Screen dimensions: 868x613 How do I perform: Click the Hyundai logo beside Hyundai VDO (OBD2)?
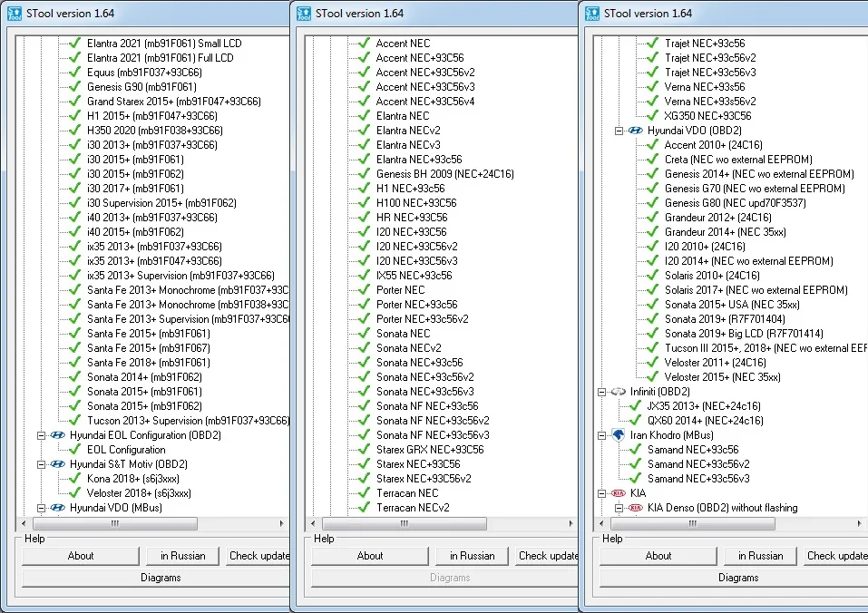pyautogui.click(x=636, y=130)
